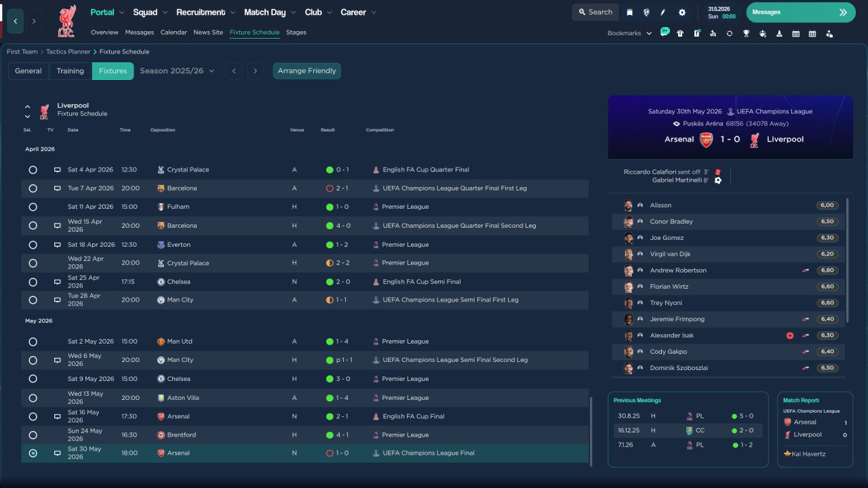The image size is (868, 488).
Task: Go back with the navigation back arrow
Action: (x=16, y=21)
